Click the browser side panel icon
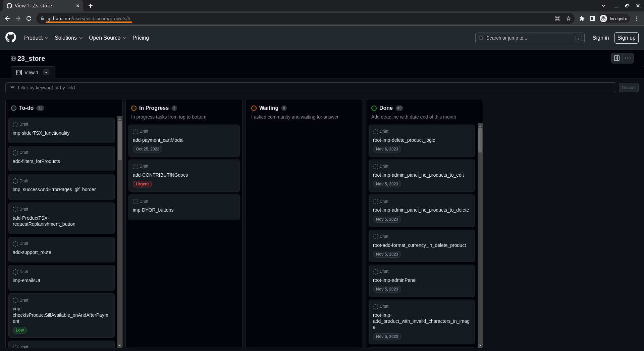 point(593,19)
